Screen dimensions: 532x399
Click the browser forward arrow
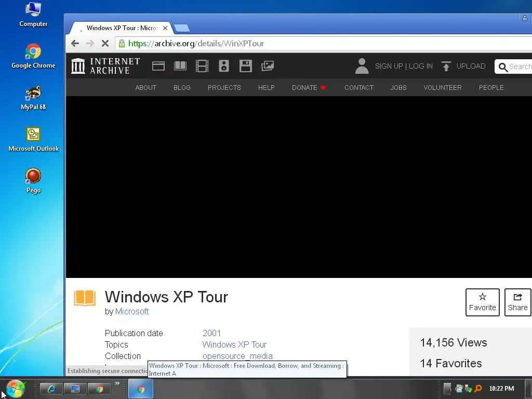point(90,44)
